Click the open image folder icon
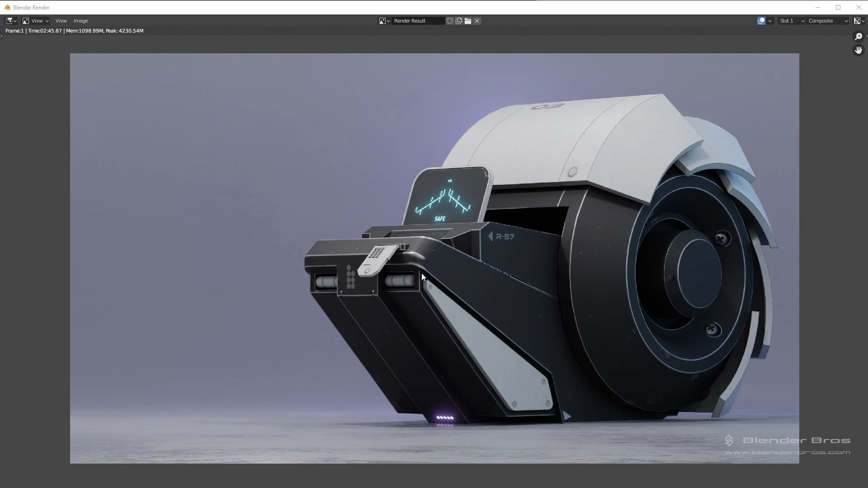The height and width of the screenshot is (488, 868). click(468, 21)
